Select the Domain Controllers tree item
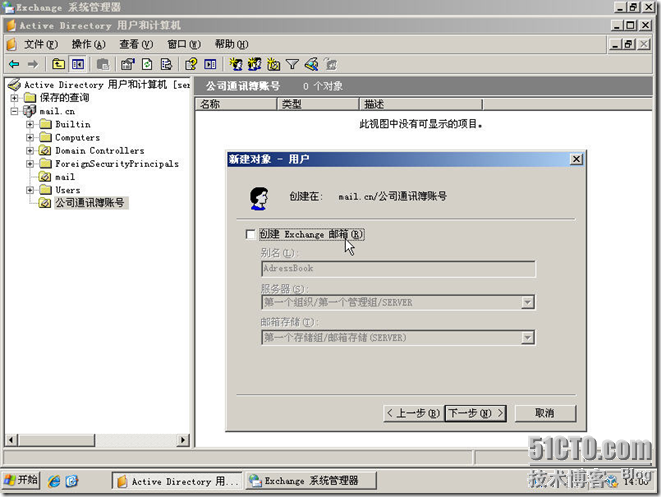Screen dimensions: 661x497 (99, 150)
